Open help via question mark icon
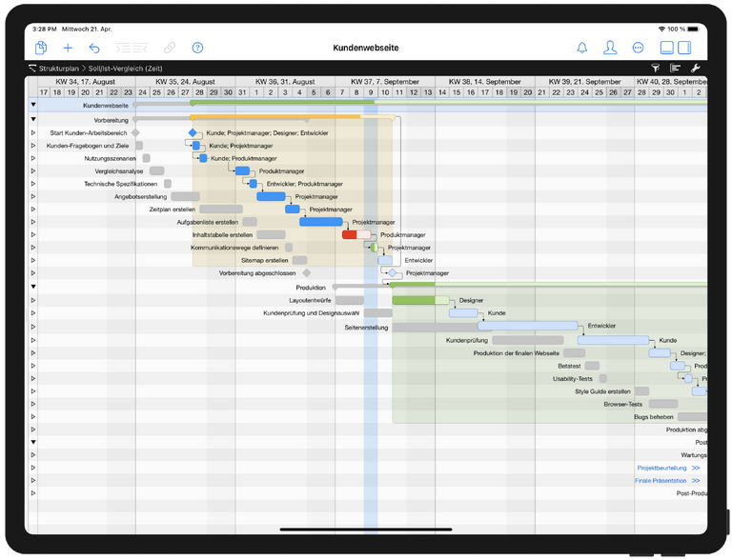Image resolution: width=732 pixels, height=560 pixels. [x=197, y=48]
